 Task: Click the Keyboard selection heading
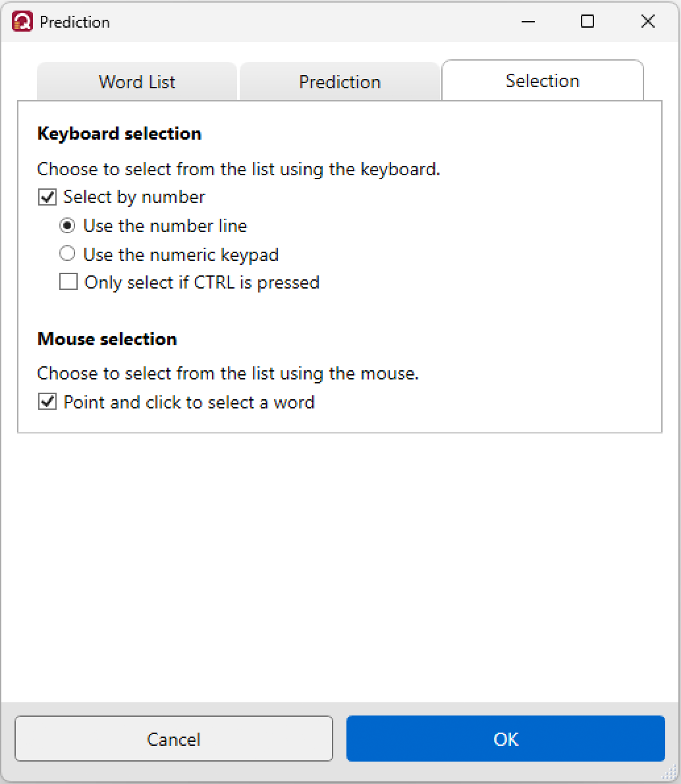[119, 134]
